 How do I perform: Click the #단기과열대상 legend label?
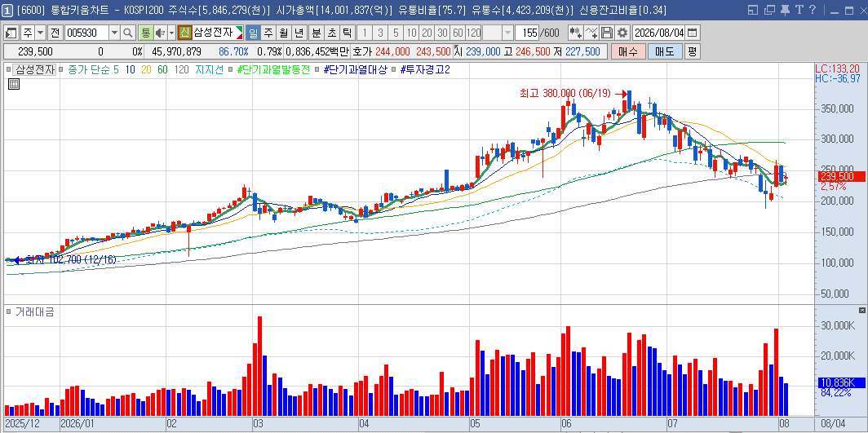tap(355, 70)
